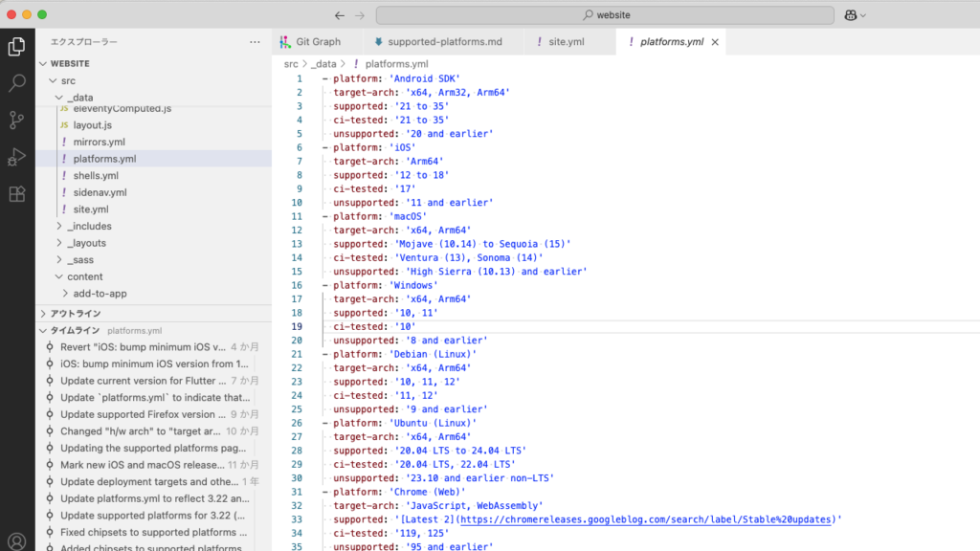This screenshot has width=980, height=551.
Task: Open the Search view icon
Action: (16, 83)
